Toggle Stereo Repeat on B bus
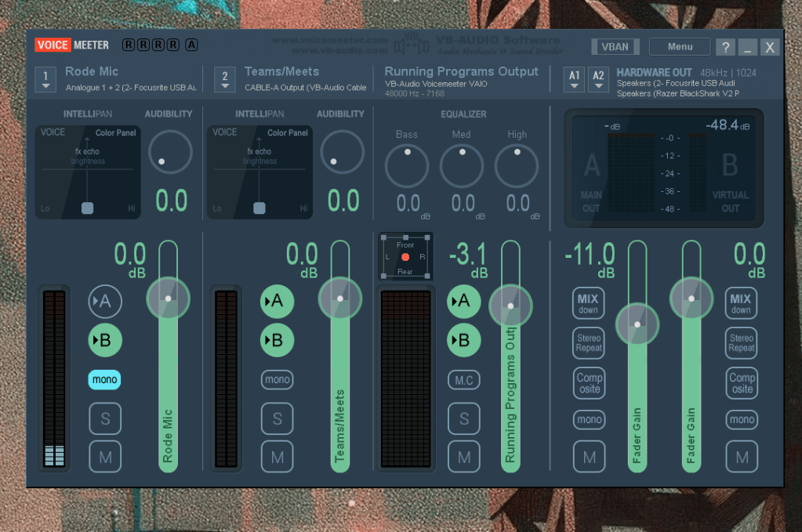The height and width of the screenshot is (532, 802). (741, 343)
